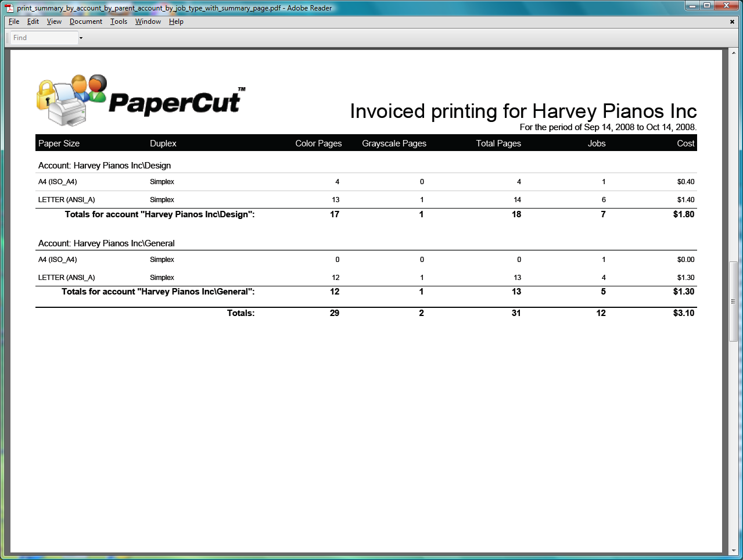Click the $1.30 LETTER row cost in General
This screenshot has height=560, width=743.
685,278
